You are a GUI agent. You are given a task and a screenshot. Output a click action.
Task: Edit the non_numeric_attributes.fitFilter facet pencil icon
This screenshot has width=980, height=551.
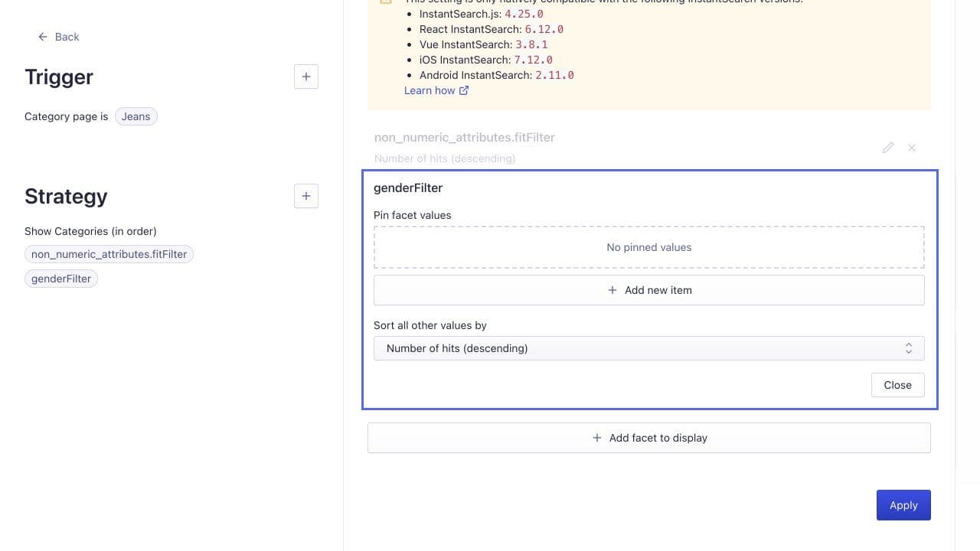pyautogui.click(x=888, y=148)
